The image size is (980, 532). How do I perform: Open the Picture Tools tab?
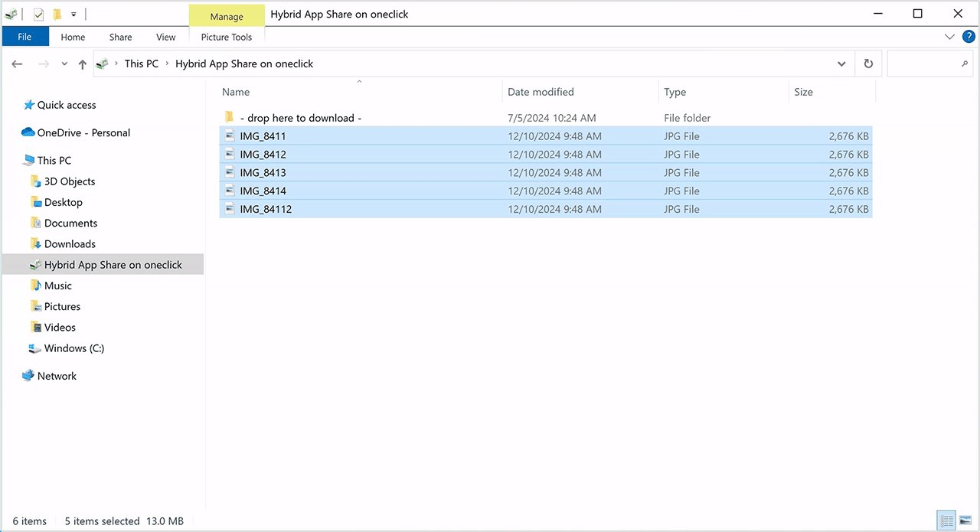(x=227, y=37)
